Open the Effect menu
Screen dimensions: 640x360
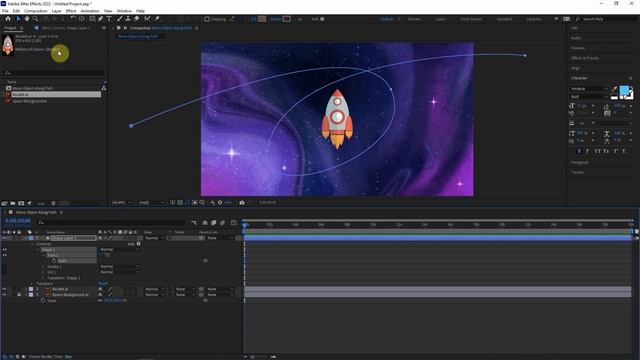pyautogui.click(x=71, y=11)
